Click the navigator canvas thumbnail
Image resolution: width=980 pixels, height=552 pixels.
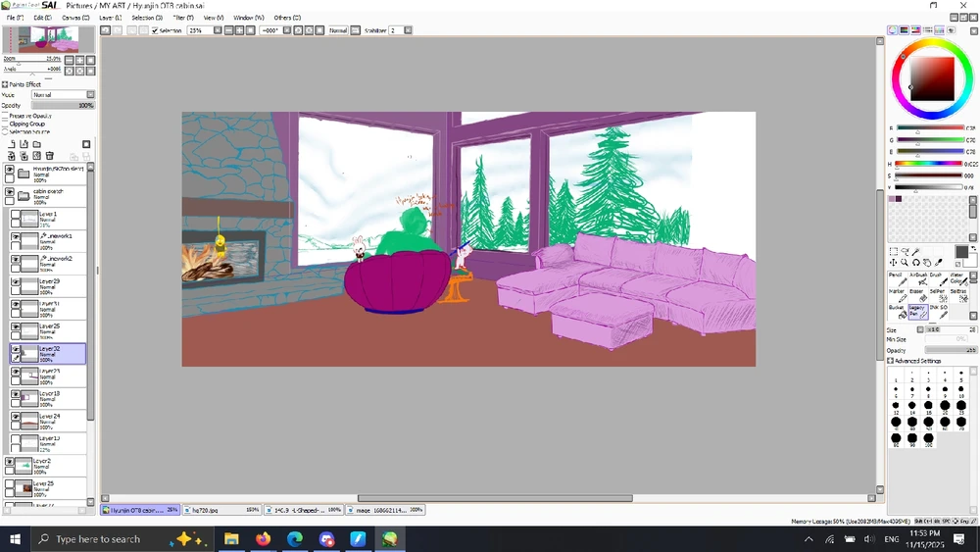coord(49,39)
